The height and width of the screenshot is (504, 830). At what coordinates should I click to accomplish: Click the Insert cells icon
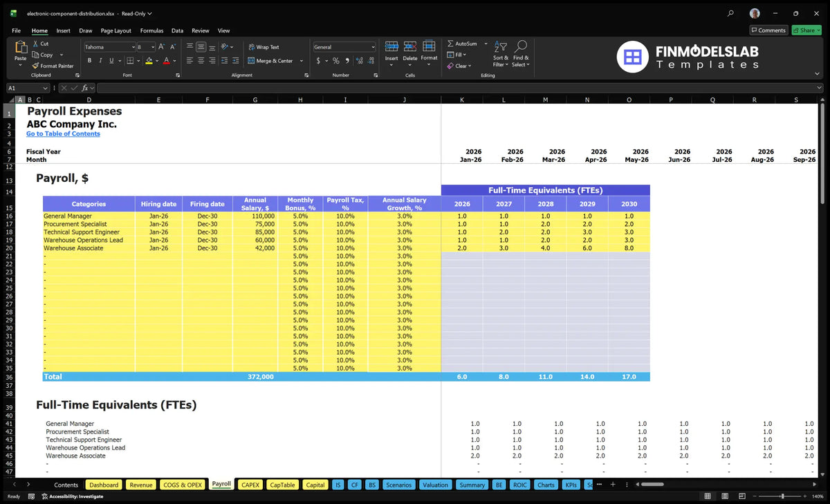(391, 46)
